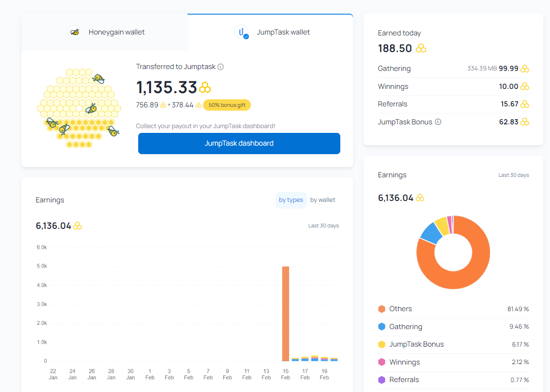Screen dimensions: 550x392
Task: Click the 50% bonus gift badge
Action: pos(227,105)
